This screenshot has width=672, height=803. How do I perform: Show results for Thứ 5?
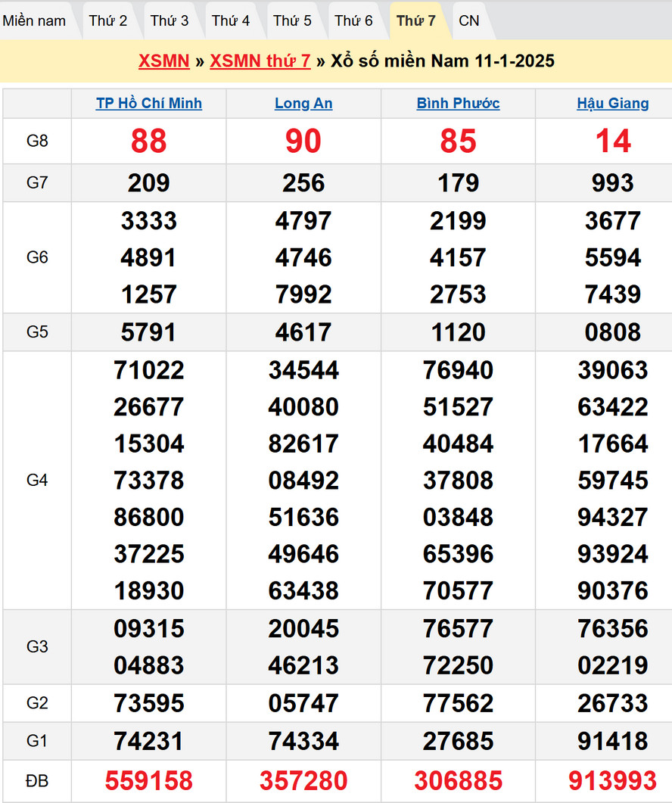coord(292,20)
